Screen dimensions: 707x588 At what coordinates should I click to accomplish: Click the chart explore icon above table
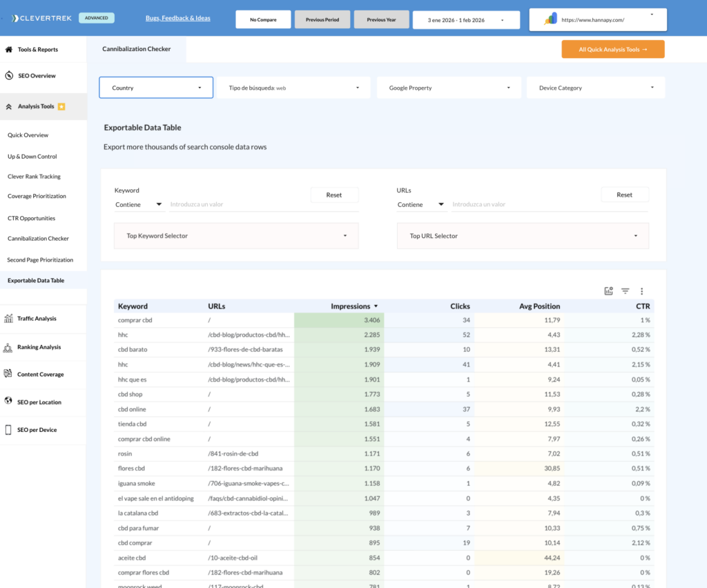pos(608,291)
